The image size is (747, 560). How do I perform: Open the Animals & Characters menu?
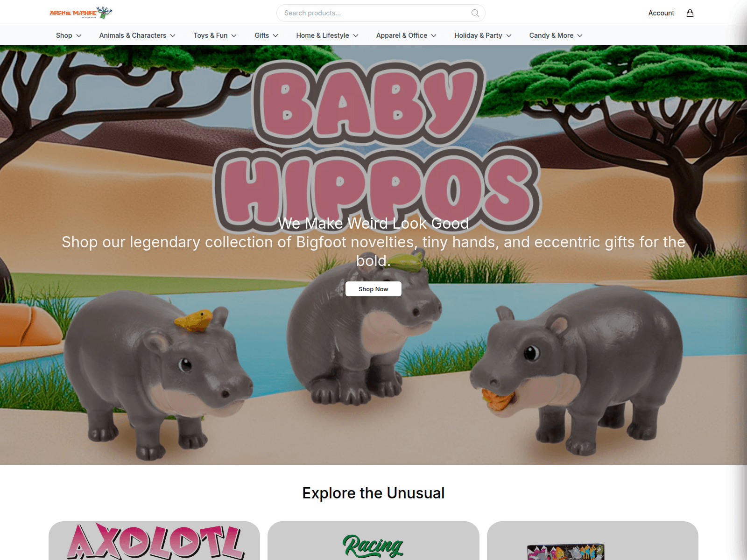[137, 35]
